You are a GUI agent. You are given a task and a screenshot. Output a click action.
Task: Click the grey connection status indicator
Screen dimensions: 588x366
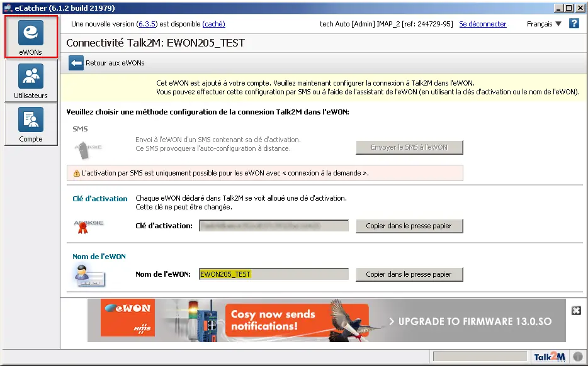(578, 357)
